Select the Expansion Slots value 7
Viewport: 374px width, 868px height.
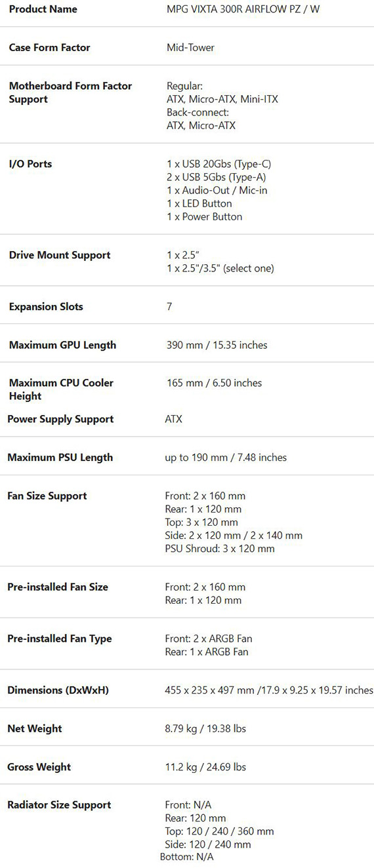click(x=169, y=306)
